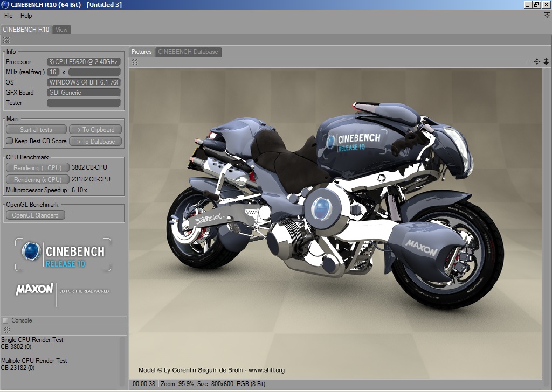Open the CINEBENCH Database tab

tap(188, 52)
